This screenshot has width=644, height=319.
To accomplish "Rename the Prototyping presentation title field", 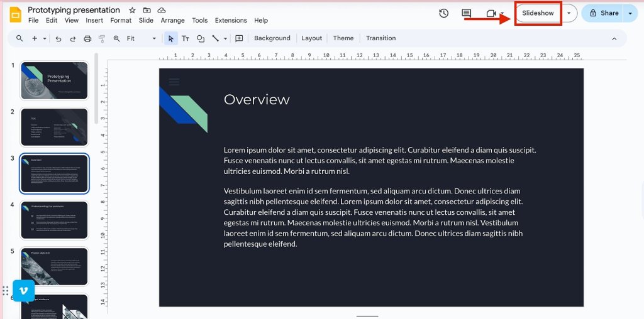I will click(74, 10).
